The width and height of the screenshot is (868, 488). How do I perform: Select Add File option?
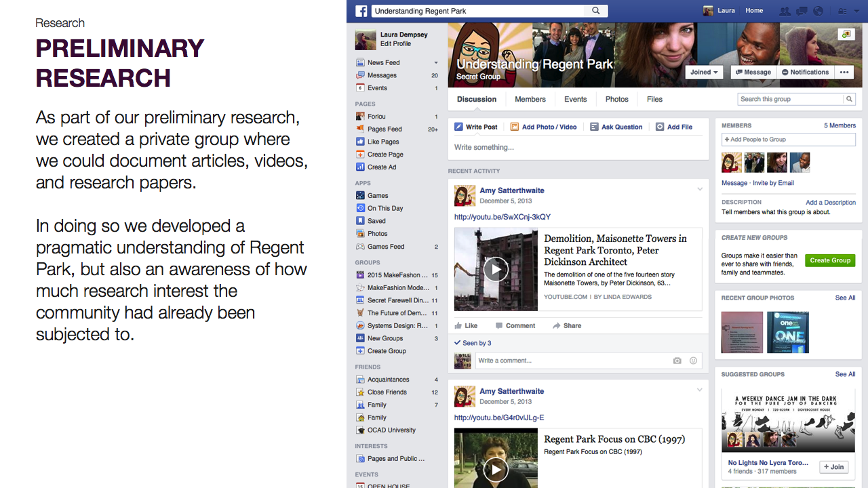(x=675, y=127)
